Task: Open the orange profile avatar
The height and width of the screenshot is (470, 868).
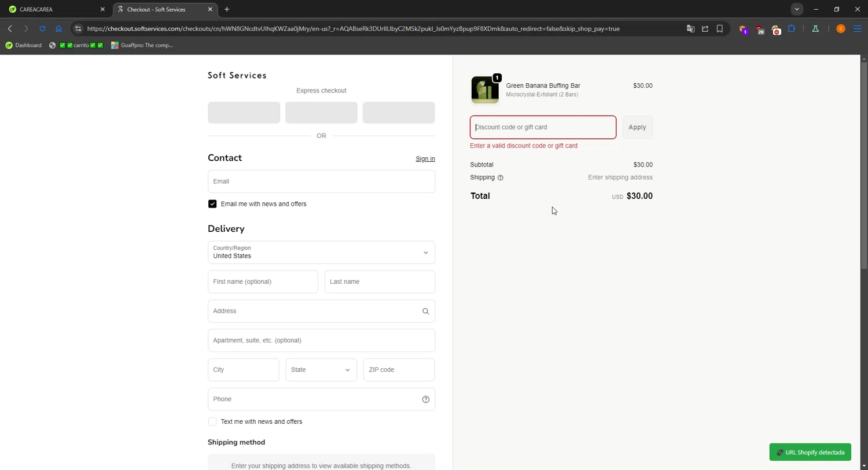Action: click(x=841, y=28)
